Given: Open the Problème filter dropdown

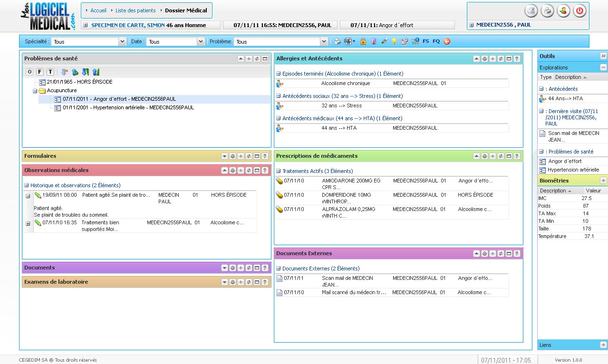Looking at the screenshot, I should [x=324, y=42].
